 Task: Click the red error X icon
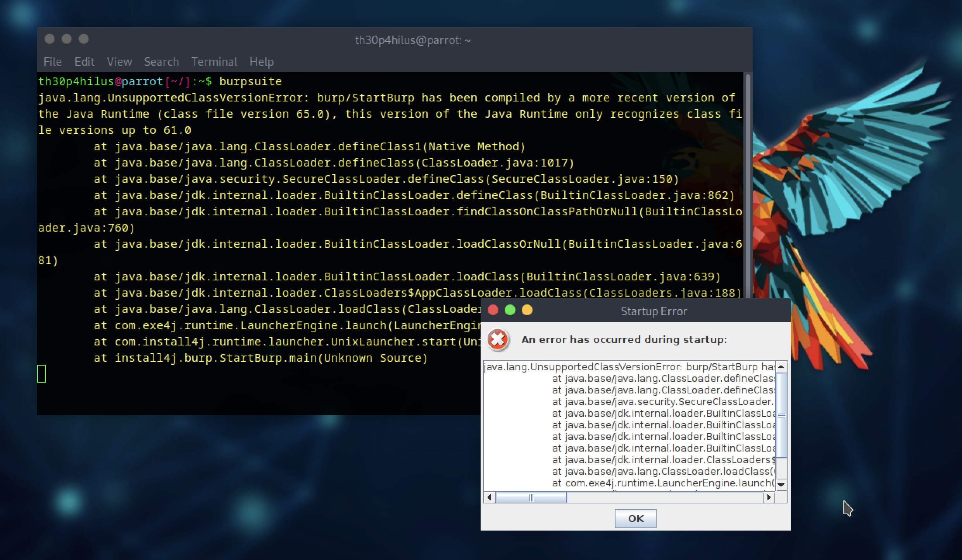point(498,340)
